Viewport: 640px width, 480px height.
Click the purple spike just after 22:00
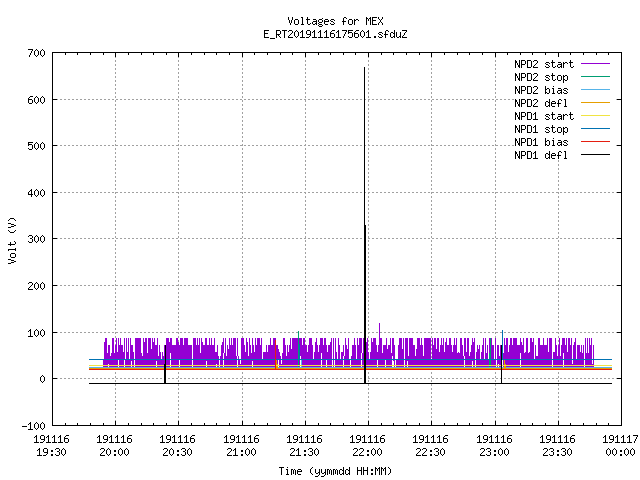(x=380, y=331)
